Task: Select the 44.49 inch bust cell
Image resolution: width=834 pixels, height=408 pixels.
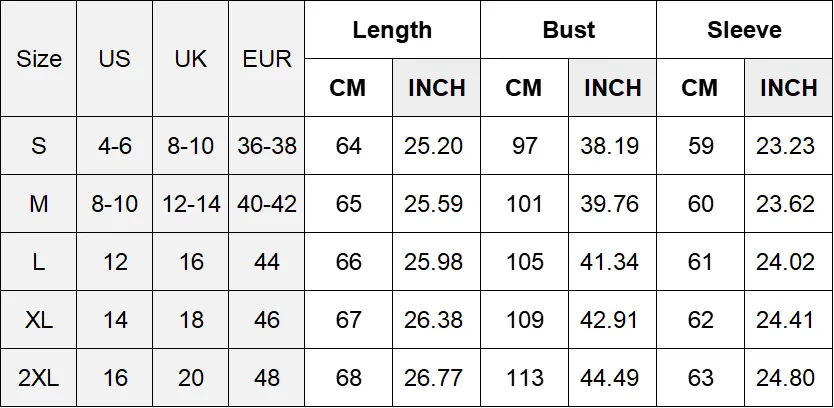Action: (x=612, y=378)
